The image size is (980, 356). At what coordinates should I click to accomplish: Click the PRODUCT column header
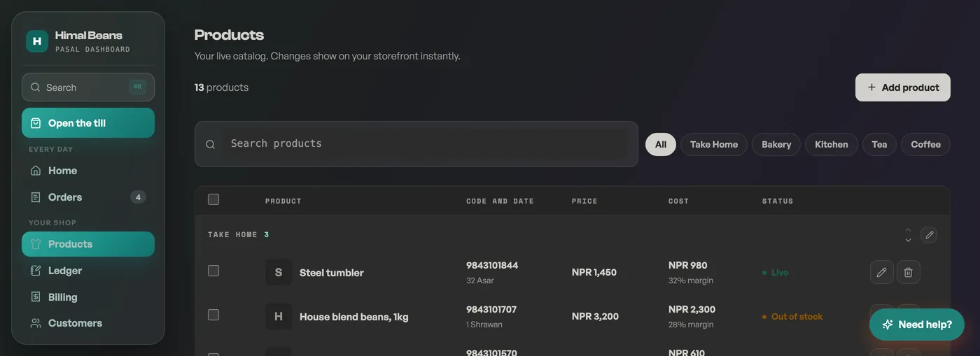(283, 201)
